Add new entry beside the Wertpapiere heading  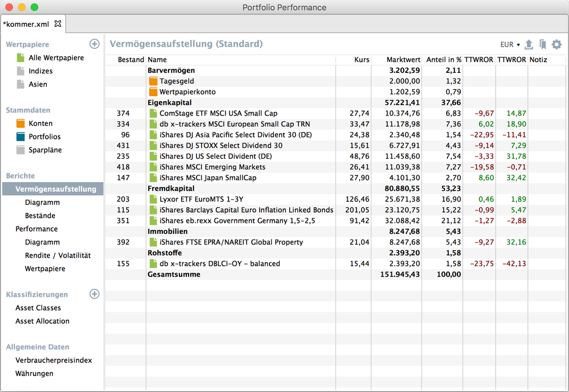click(x=95, y=44)
